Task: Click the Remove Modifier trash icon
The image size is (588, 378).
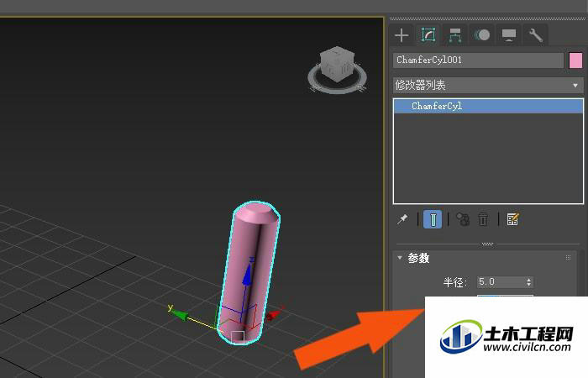Action: pyautogui.click(x=483, y=219)
